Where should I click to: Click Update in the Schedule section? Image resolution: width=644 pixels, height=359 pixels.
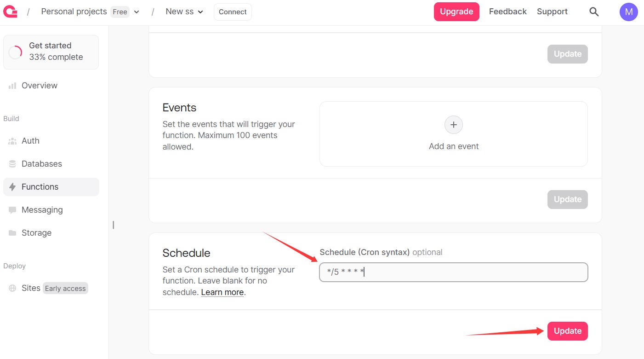(x=567, y=331)
